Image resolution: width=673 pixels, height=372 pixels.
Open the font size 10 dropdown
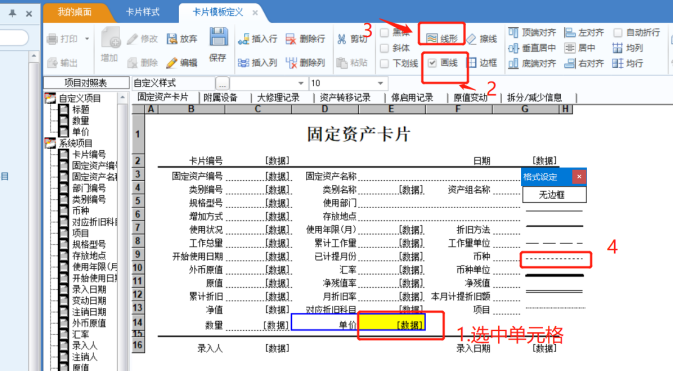click(349, 83)
